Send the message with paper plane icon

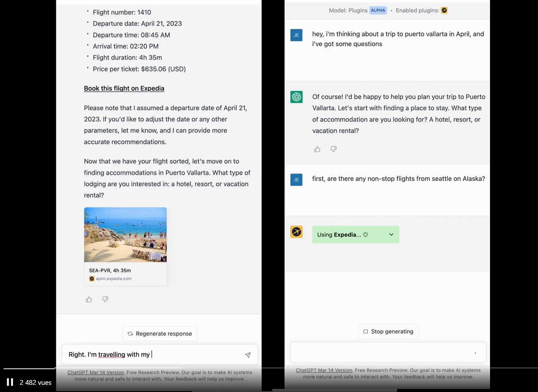248,355
